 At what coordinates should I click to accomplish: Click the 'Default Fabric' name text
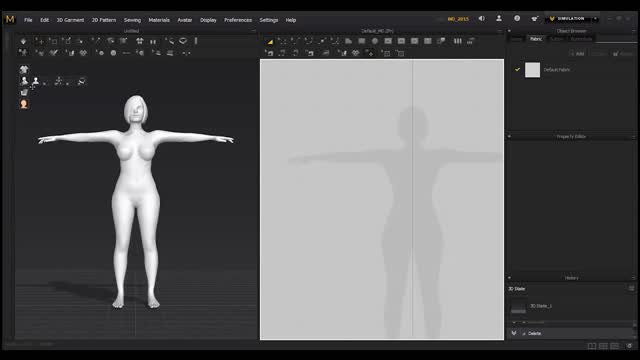pos(557,70)
